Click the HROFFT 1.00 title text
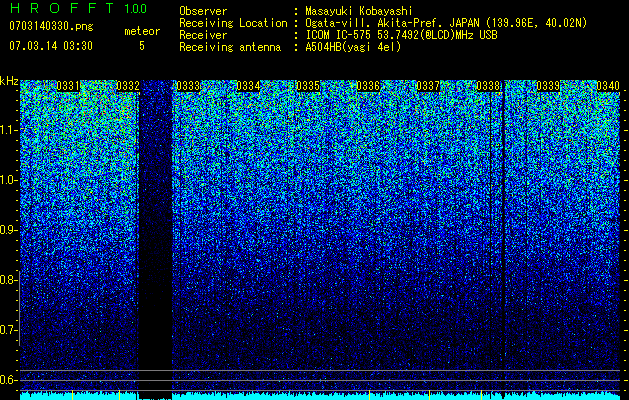 (79, 8)
